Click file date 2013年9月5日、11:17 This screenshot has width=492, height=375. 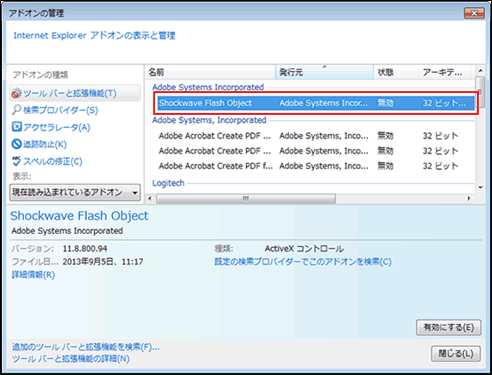click(x=103, y=262)
